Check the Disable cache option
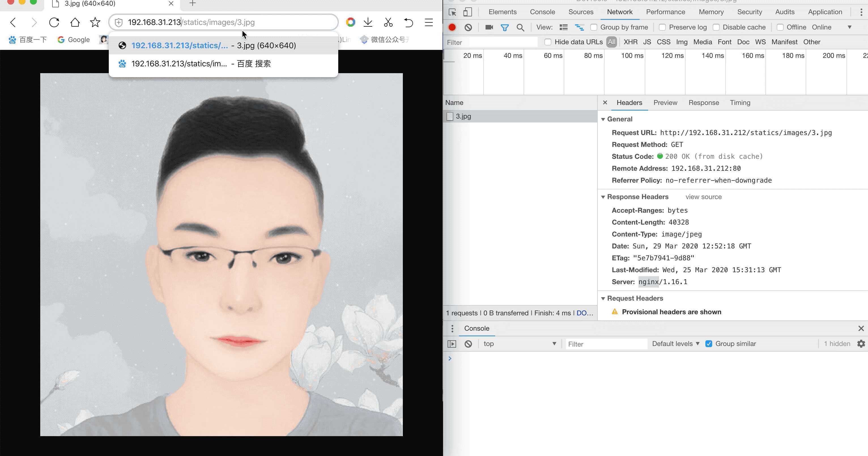The width and height of the screenshot is (868, 456). [716, 27]
